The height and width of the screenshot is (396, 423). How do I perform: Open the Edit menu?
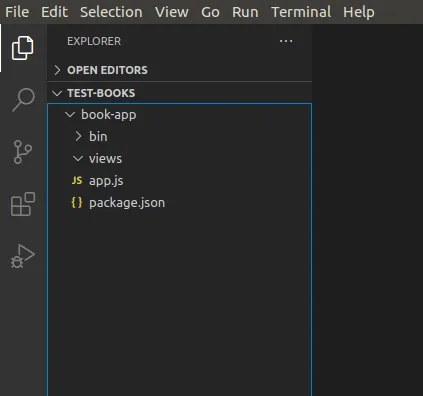pyautogui.click(x=54, y=12)
